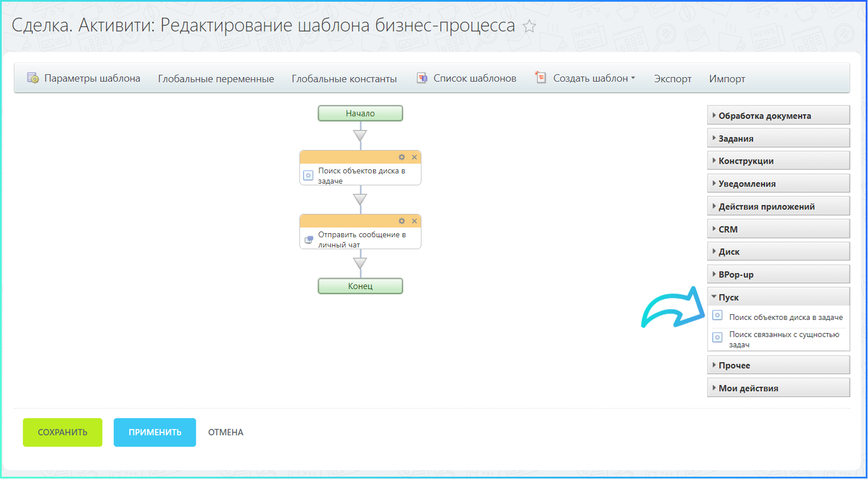868x479 pixels.
Task: Delete the send message activity block
Action: tap(415, 221)
